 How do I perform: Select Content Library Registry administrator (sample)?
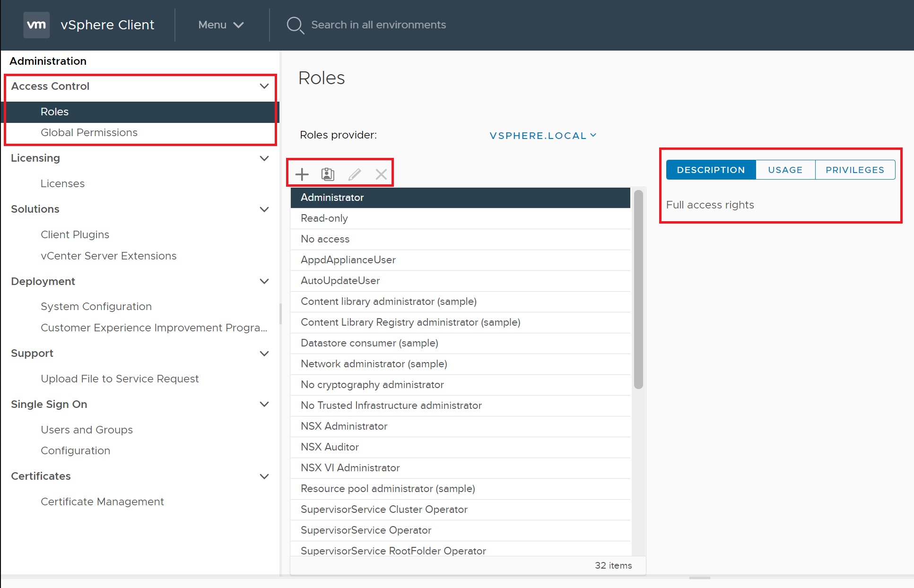tap(461, 322)
